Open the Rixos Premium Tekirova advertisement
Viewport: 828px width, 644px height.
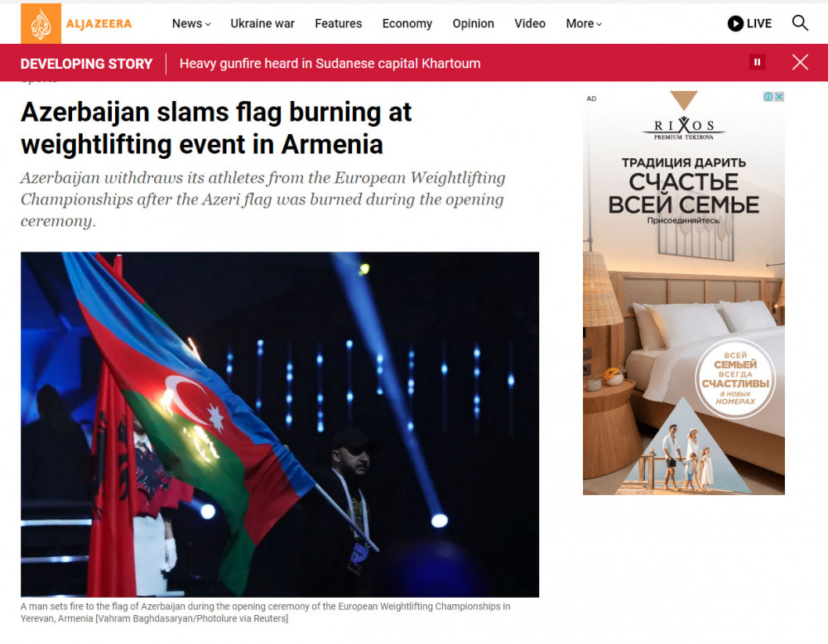tap(684, 293)
